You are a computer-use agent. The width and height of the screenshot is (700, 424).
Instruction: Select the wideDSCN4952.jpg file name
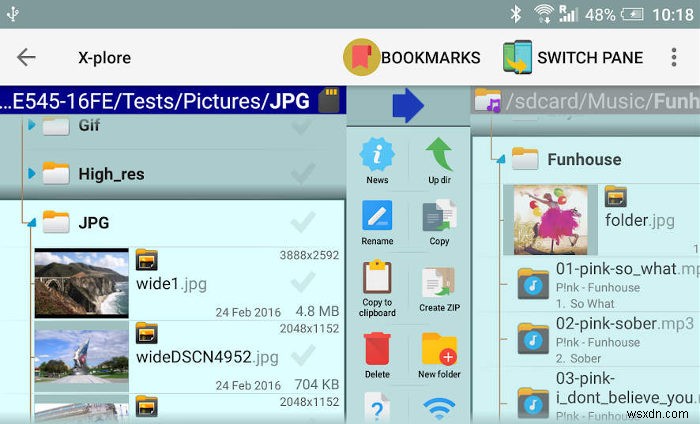pyautogui.click(x=207, y=357)
